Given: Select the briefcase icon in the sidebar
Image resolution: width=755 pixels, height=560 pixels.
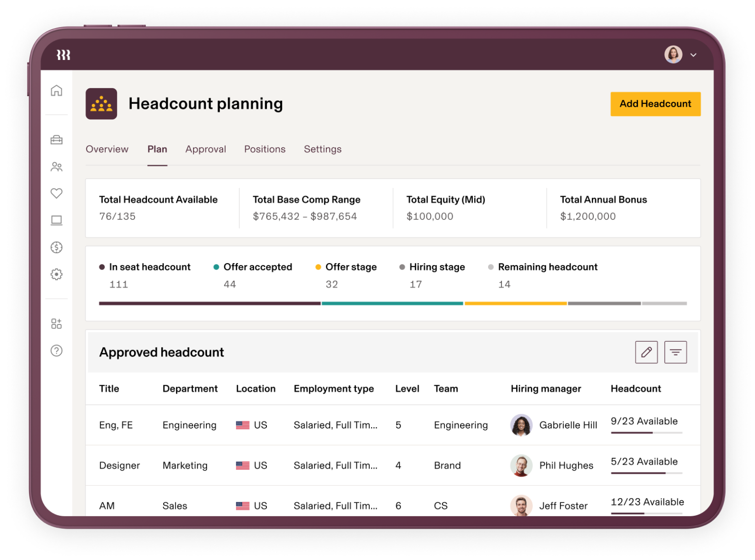Looking at the screenshot, I should (57, 140).
